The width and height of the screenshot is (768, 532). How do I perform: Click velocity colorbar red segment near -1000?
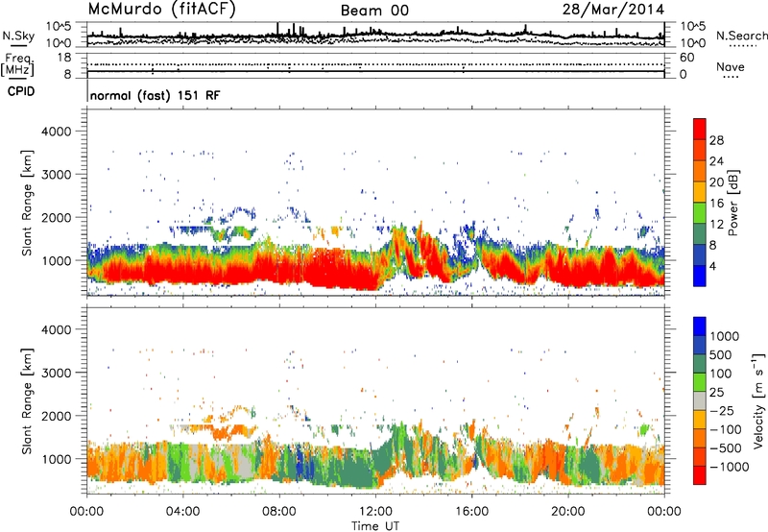[x=700, y=475]
